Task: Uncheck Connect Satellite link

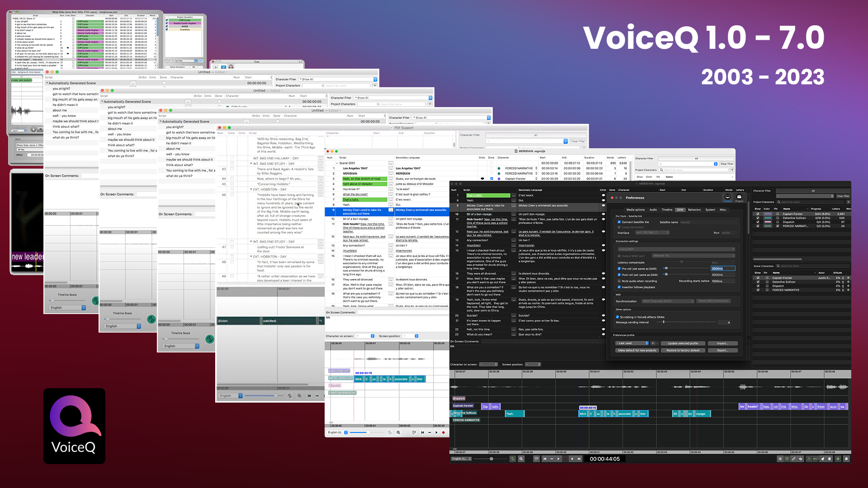Action: pyautogui.click(x=619, y=222)
